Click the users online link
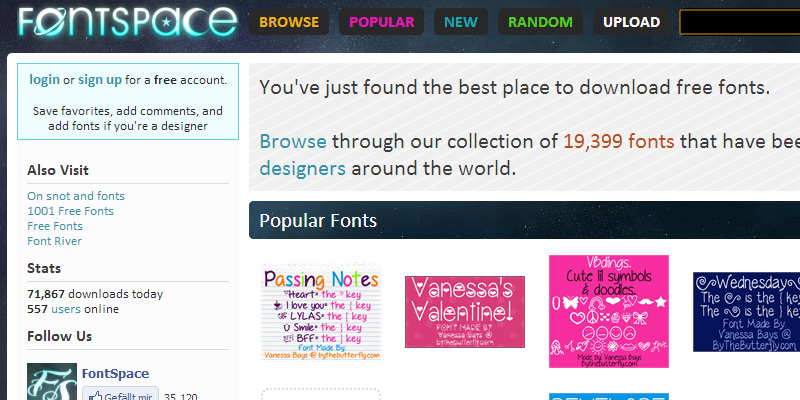Image resolution: width=800 pixels, height=400 pixels. (x=66, y=309)
